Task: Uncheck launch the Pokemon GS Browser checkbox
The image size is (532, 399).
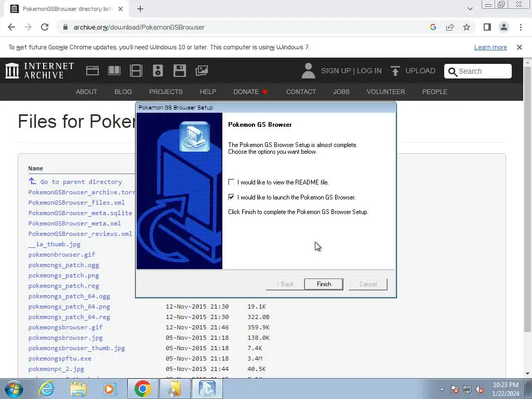Action: click(231, 197)
